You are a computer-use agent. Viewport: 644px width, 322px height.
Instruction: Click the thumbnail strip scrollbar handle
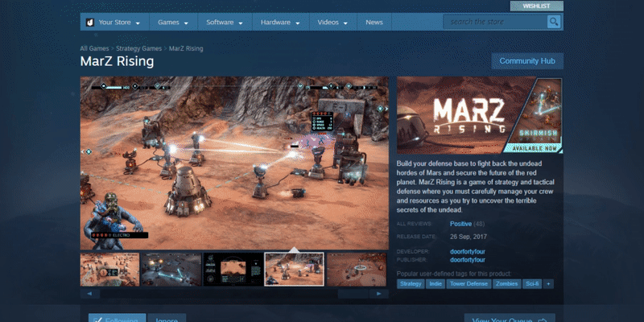(353, 294)
